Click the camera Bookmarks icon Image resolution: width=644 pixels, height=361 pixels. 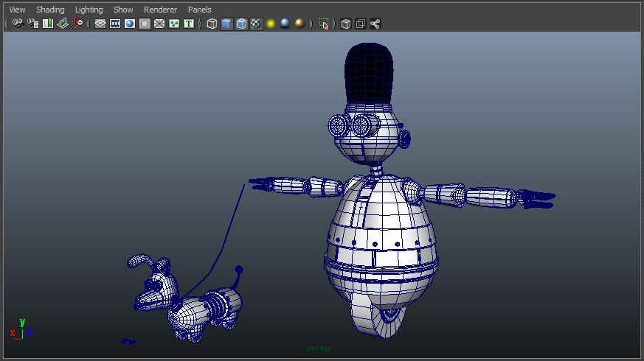pyautogui.click(x=48, y=24)
